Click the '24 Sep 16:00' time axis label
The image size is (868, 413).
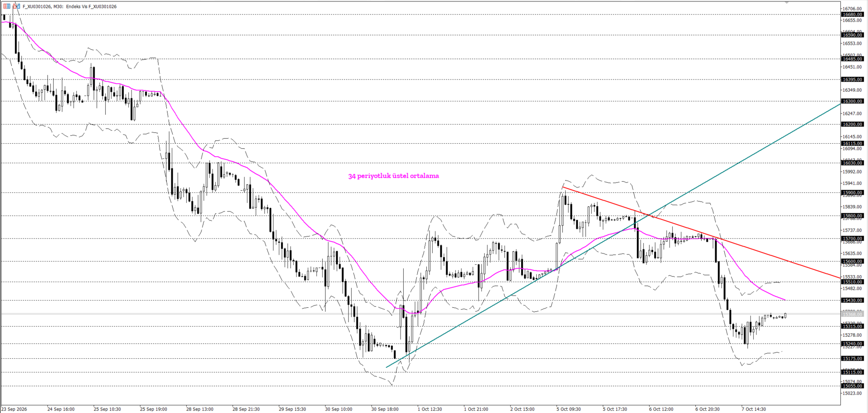click(61, 409)
